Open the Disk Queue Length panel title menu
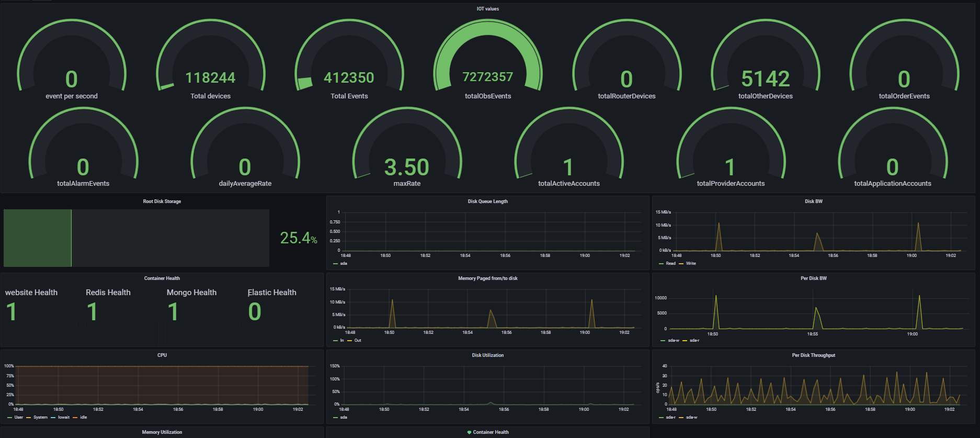Screen dimensions: 980x438 (x=487, y=201)
